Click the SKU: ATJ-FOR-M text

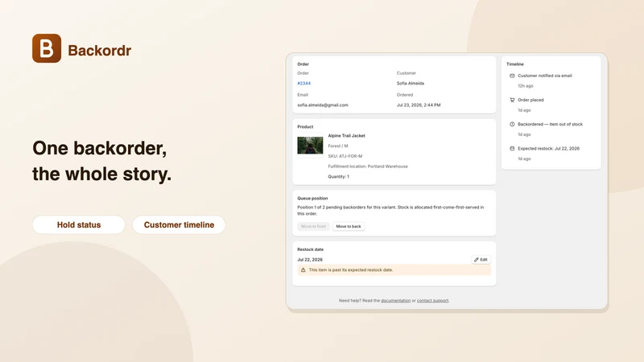[x=345, y=156]
